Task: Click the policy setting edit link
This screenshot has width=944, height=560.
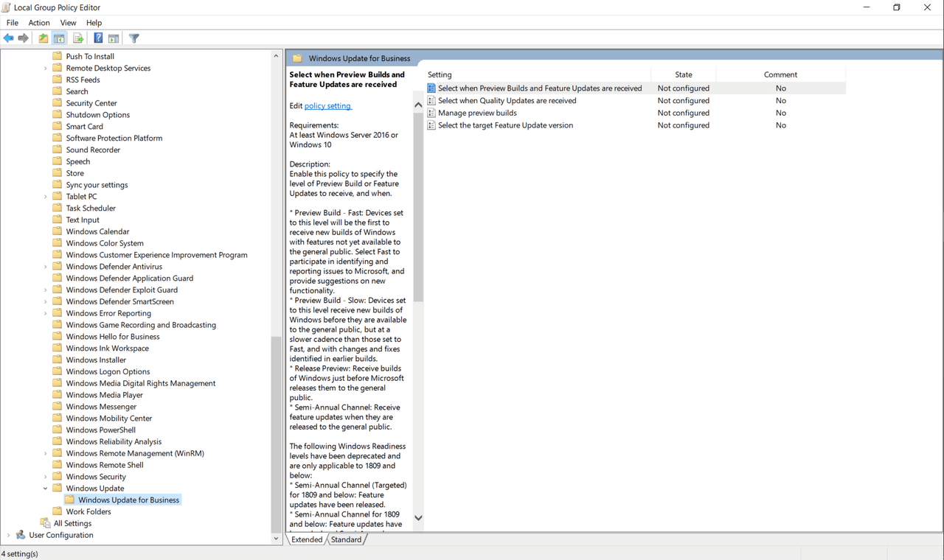Action: (x=328, y=106)
